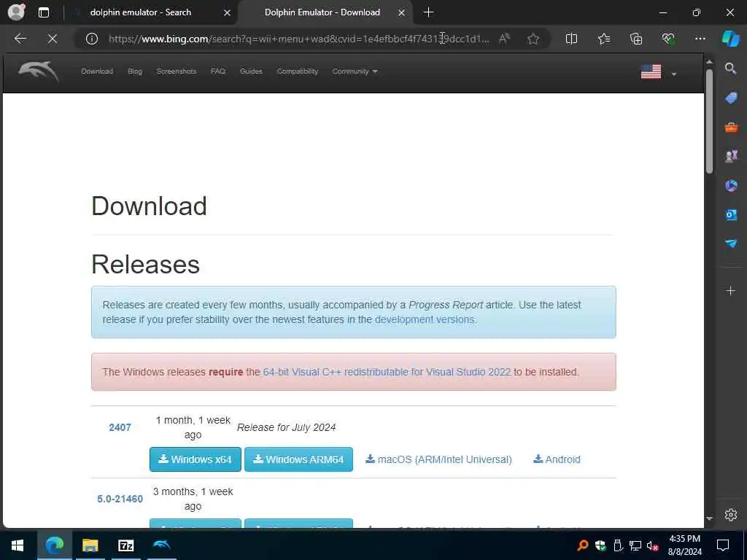
Task: Open the Screenshots nav item
Action: point(177,71)
